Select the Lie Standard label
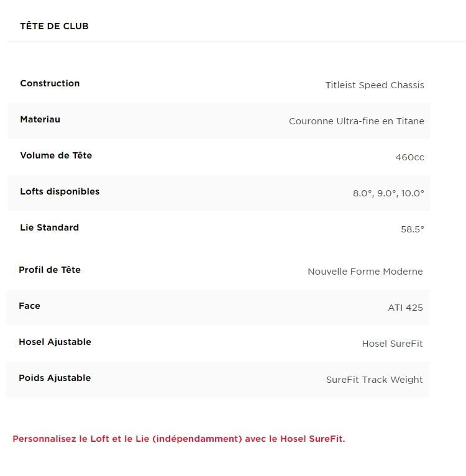 (x=50, y=227)
